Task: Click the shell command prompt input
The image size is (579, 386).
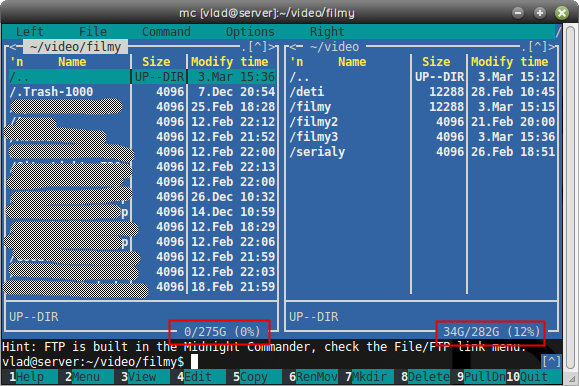Action: (194, 362)
